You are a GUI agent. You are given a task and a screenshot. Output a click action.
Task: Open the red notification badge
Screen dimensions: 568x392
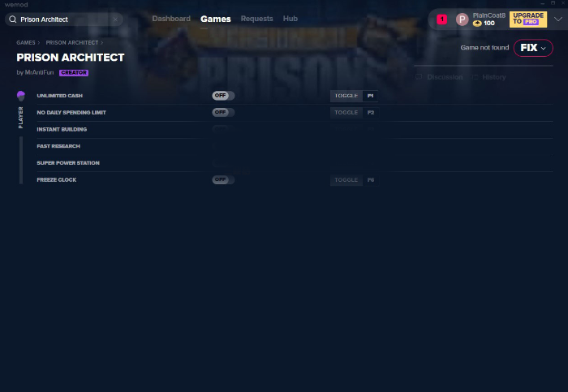click(x=441, y=19)
